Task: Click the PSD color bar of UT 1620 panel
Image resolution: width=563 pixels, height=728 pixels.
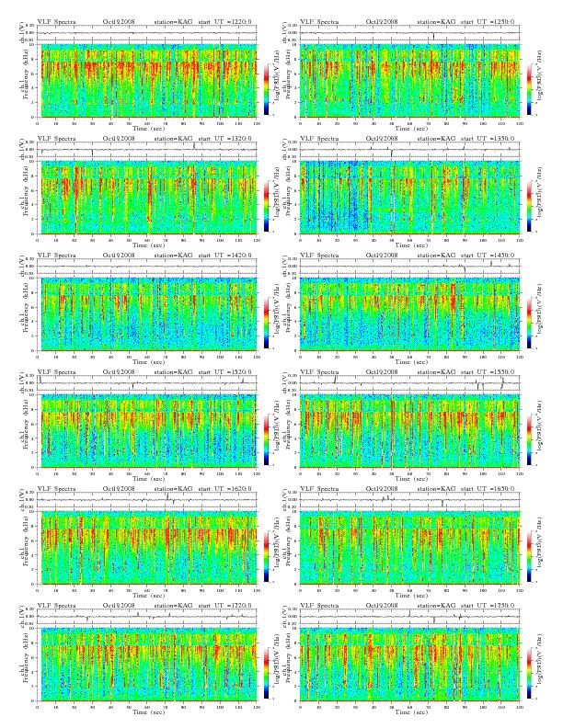Action: click(x=266, y=556)
